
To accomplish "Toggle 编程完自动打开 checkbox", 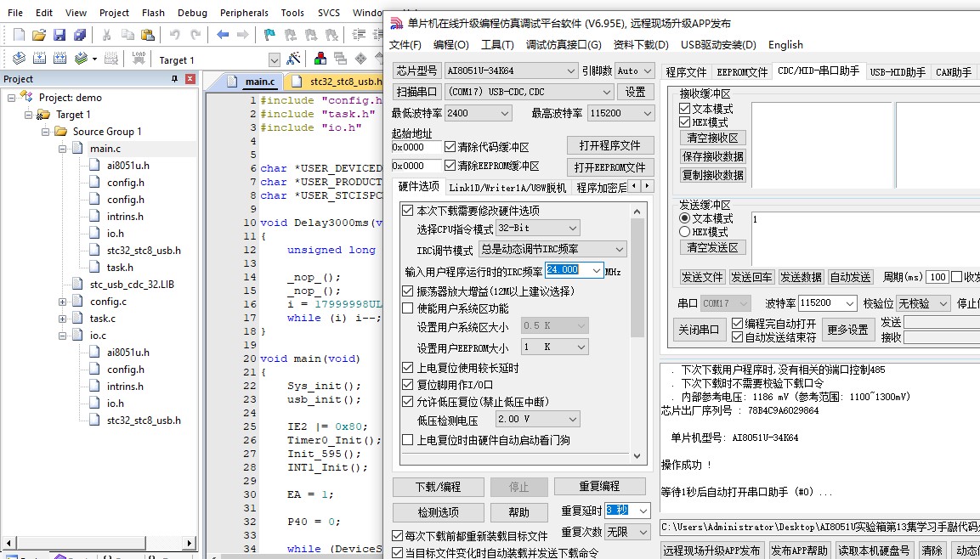I will [x=737, y=324].
